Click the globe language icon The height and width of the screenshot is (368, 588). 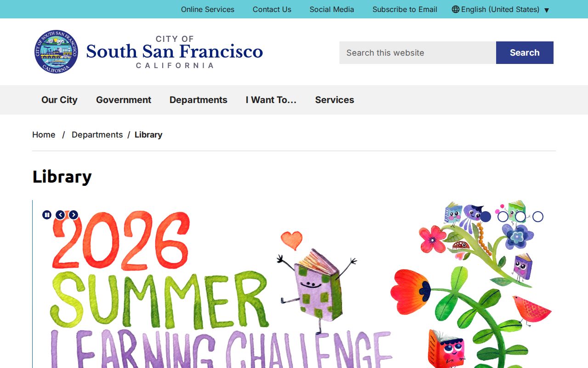coord(456,9)
